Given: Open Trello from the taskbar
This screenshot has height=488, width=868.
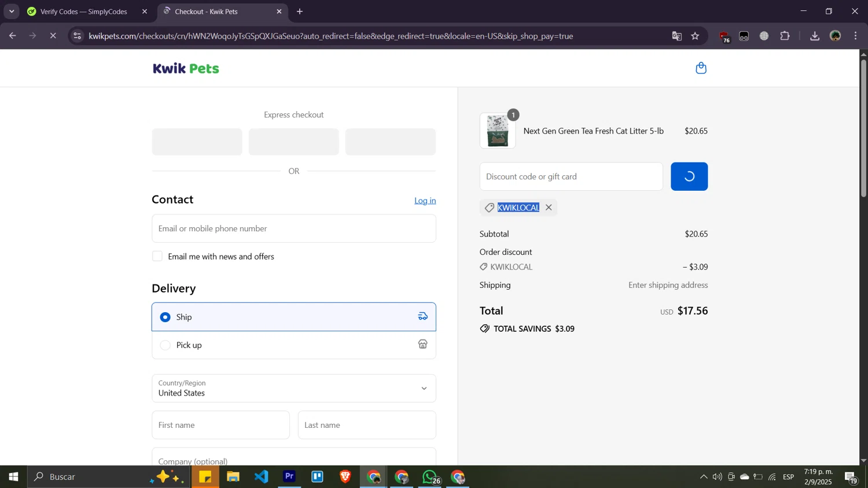Looking at the screenshot, I should [318, 477].
